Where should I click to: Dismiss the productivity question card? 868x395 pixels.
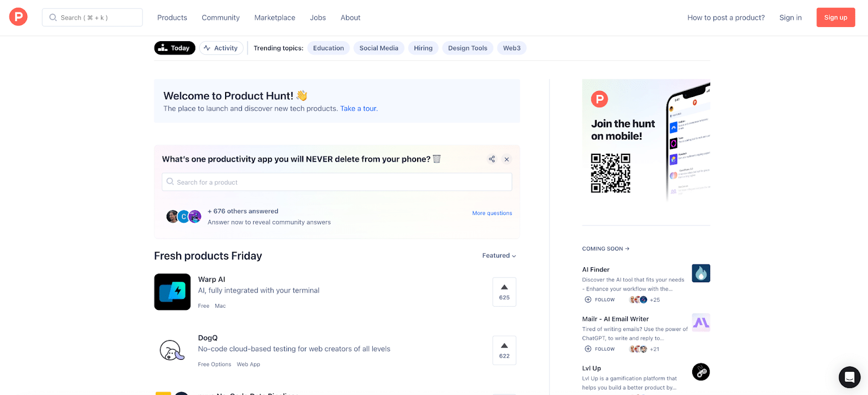point(507,159)
